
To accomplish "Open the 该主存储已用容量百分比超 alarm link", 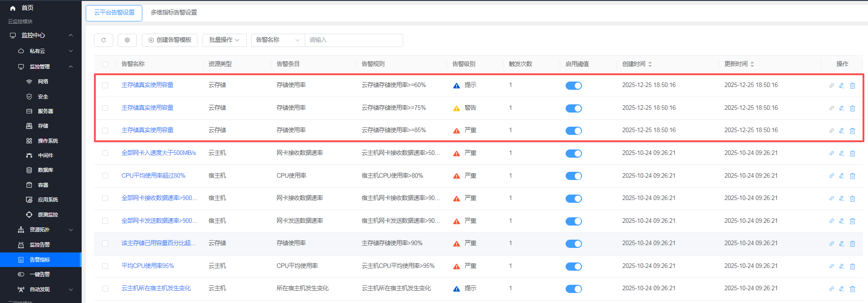I will [x=159, y=243].
